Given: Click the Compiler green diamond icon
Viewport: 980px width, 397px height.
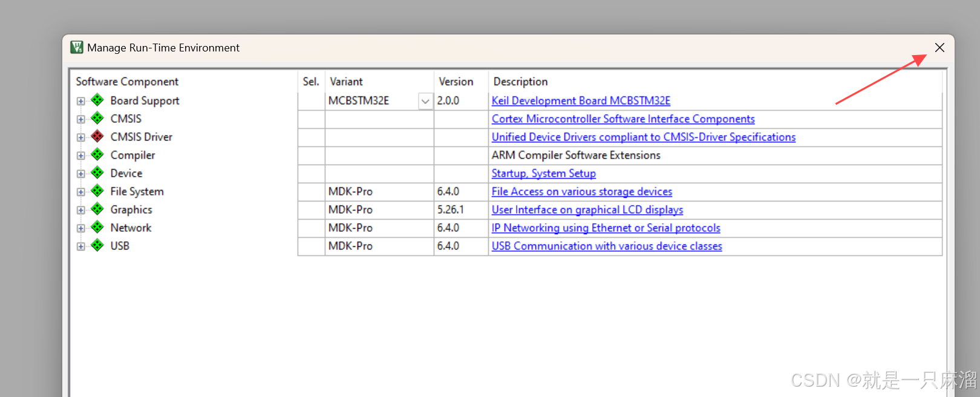Looking at the screenshot, I should 97,154.
